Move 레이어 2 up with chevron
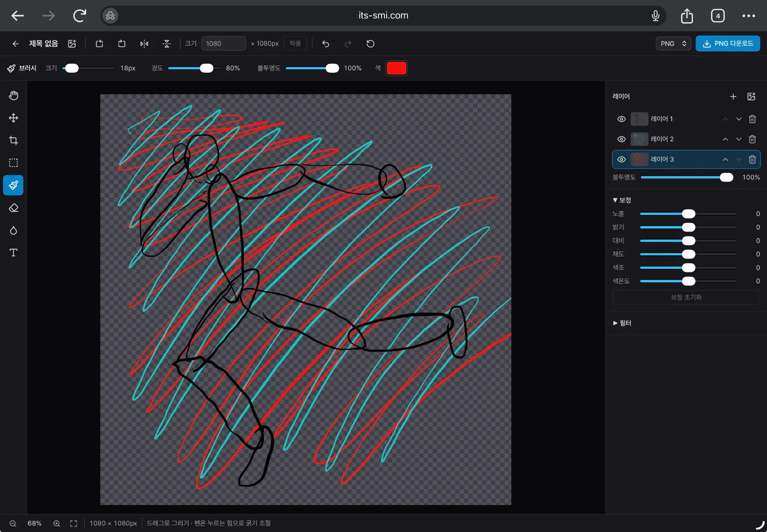 pyautogui.click(x=725, y=139)
